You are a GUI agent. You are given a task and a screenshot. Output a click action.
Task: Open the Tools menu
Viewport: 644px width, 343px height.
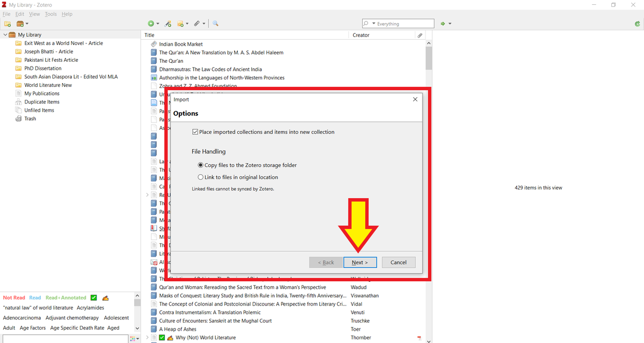51,14
